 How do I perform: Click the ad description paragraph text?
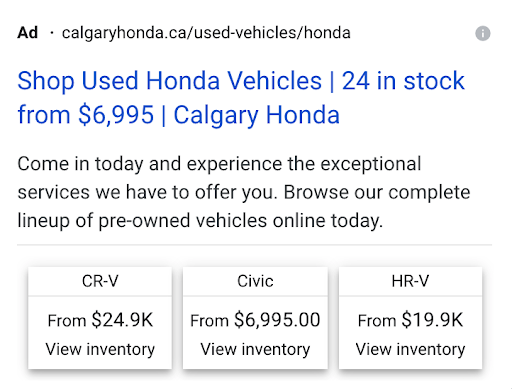[x=244, y=192]
